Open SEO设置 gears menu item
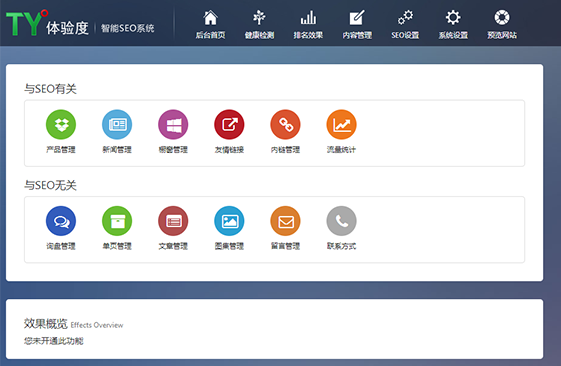 click(x=405, y=24)
